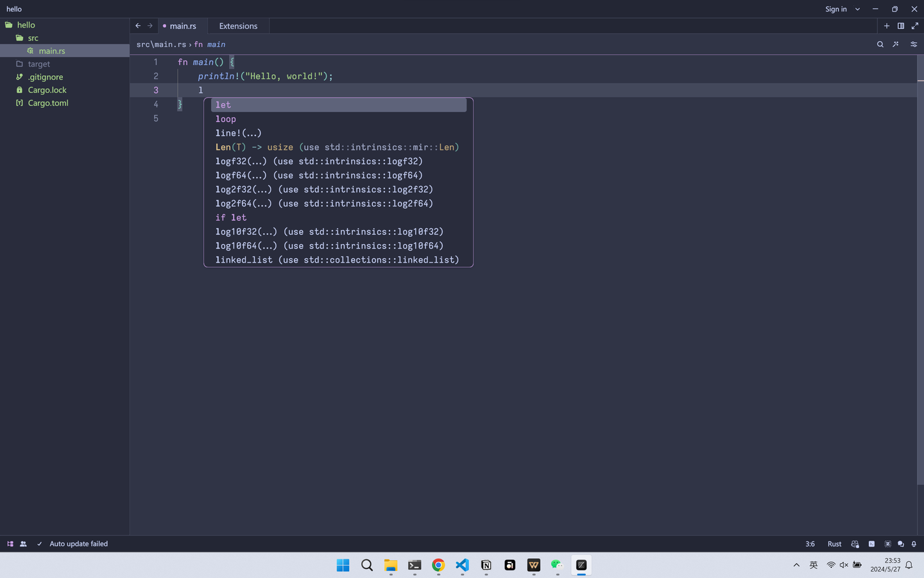Screen dimensions: 924x578
Task: Open the Copilot status icon
Action: [855, 544]
